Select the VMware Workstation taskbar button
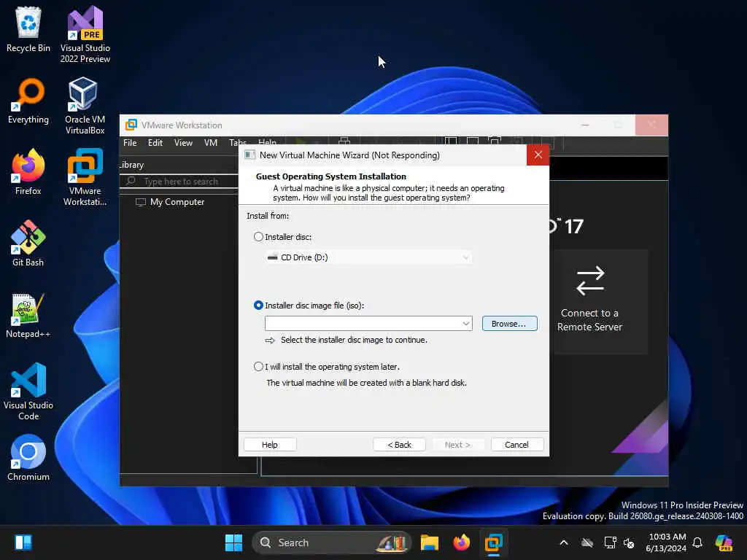This screenshot has height=560, width=747. [493, 542]
